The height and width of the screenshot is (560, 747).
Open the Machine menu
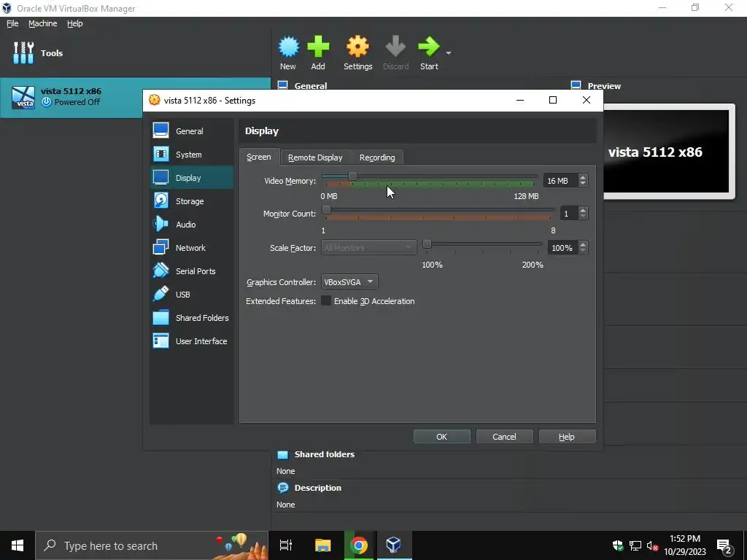[x=43, y=23]
